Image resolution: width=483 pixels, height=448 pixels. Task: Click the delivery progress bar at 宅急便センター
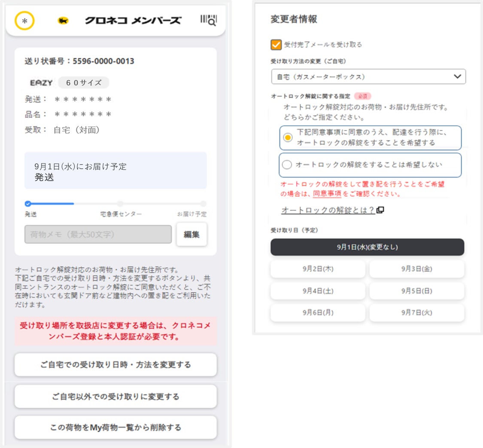pyautogui.click(x=120, y=204)
